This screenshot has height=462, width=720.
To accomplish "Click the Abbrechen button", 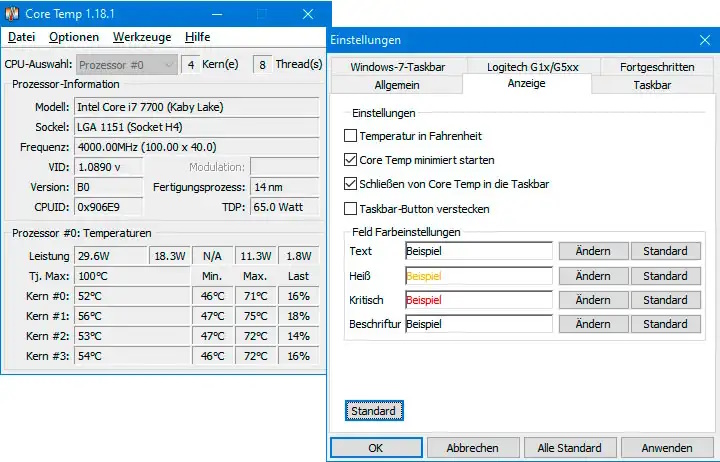I will [x=472, y=448].
